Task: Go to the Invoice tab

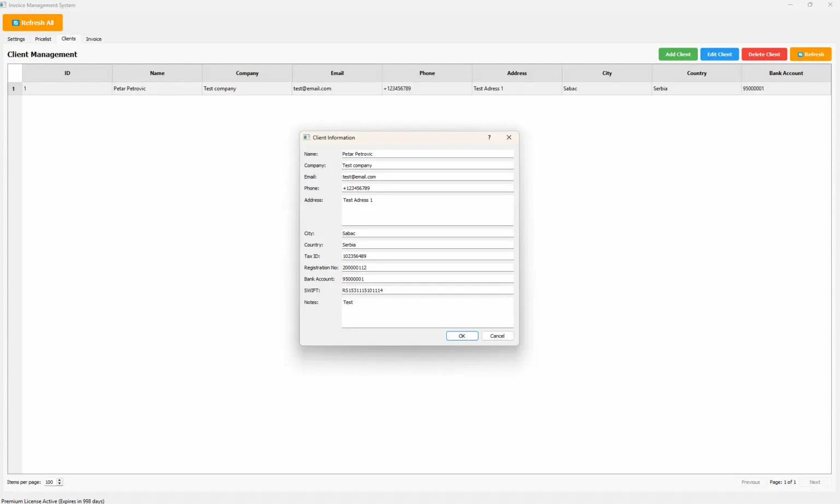Action: (x=94, y=39)
